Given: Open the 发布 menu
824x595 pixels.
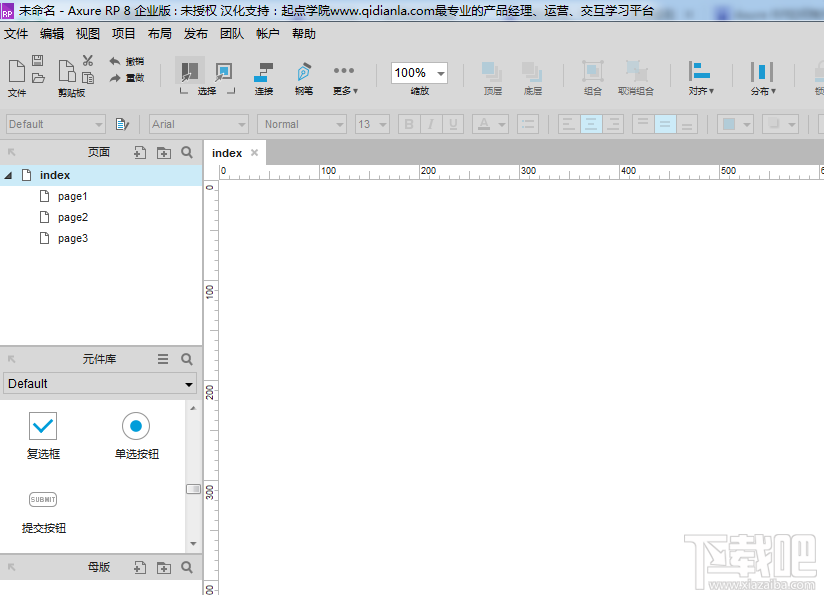Looking at the screenshot, I should point(195,34).
